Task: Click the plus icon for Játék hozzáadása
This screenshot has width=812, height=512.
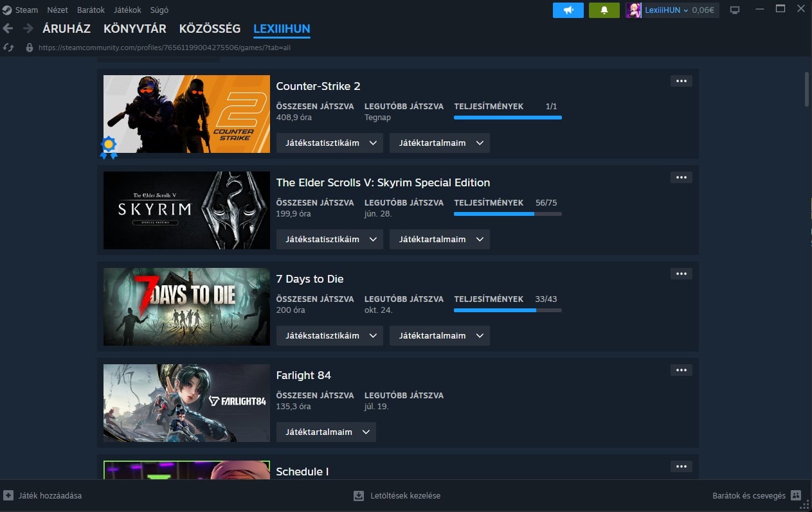Action: tap(8, 496)
